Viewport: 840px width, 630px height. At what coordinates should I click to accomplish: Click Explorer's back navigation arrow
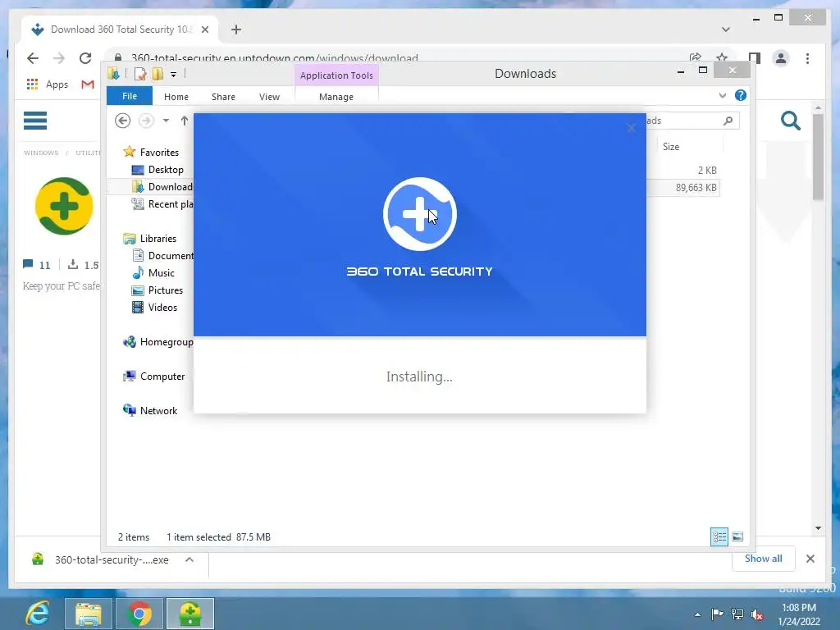point(123,121)
